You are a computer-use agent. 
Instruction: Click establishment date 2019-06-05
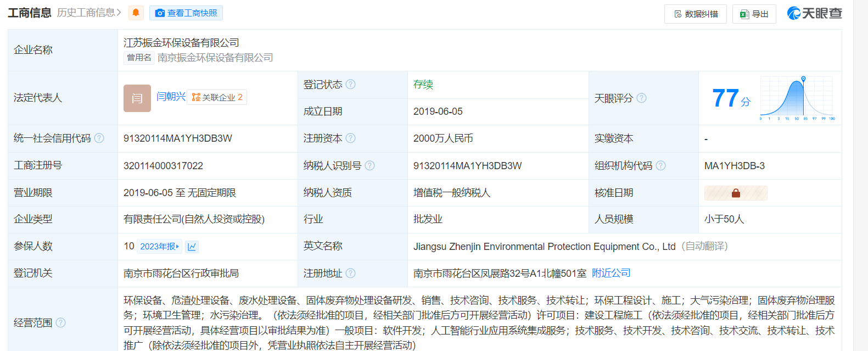click(x=438, y=112)
